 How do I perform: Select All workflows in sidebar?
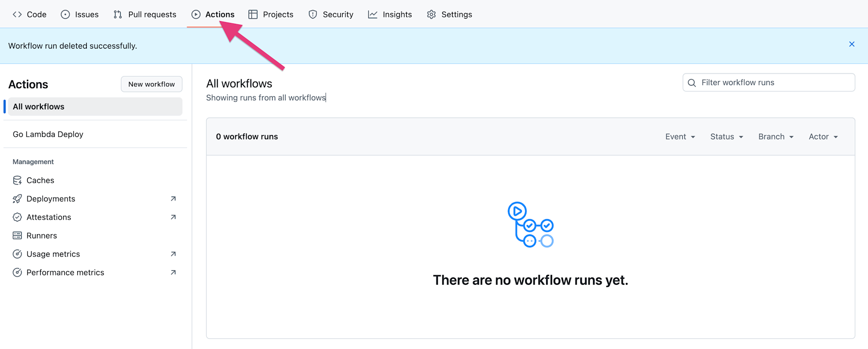pyautogui.click(x=95, y=107)
